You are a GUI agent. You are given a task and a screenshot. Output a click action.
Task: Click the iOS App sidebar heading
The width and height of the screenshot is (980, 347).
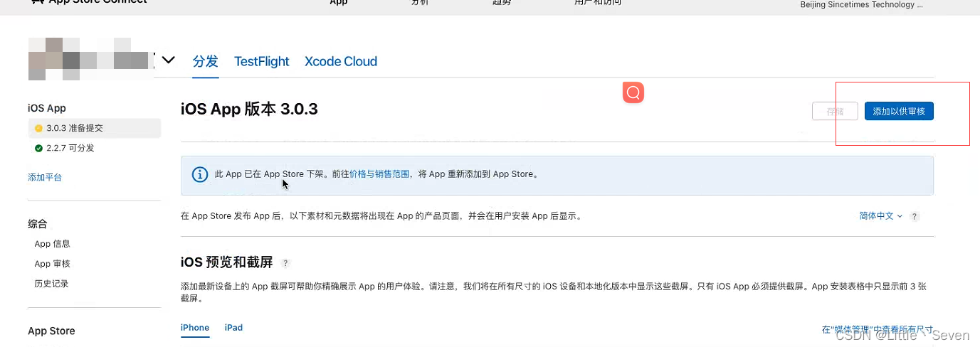pyautogui.click(x=47, y=108)
